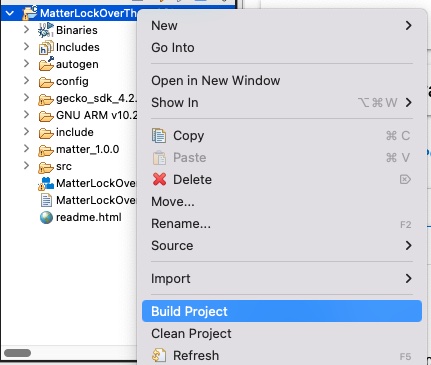Click the project configuration file icon with warning
The image size is (431, 365).
pos(46,184)
